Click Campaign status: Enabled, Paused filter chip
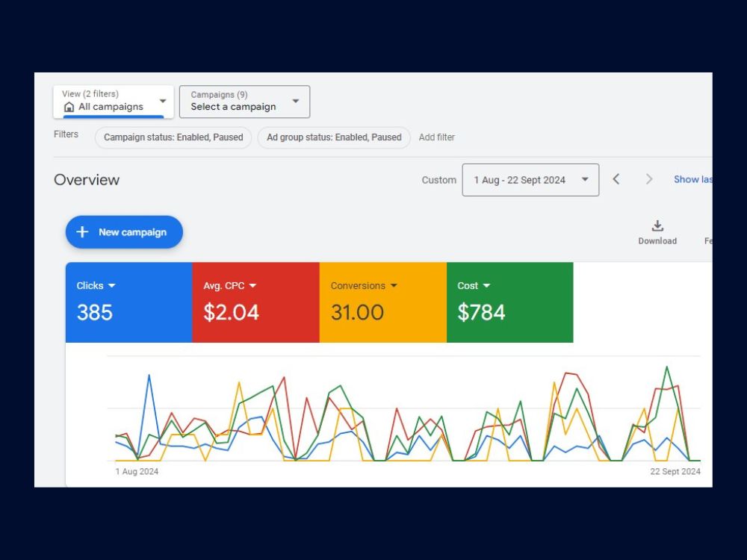 pyautogui.click(x=173, y=137)
